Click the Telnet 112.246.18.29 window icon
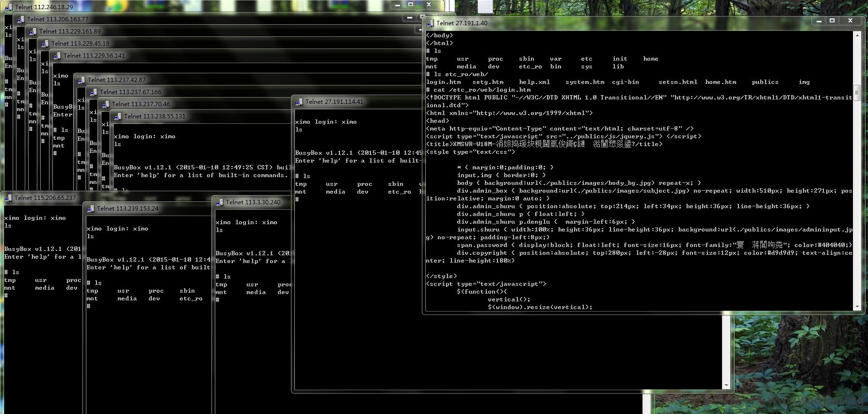 coord(8,7)
